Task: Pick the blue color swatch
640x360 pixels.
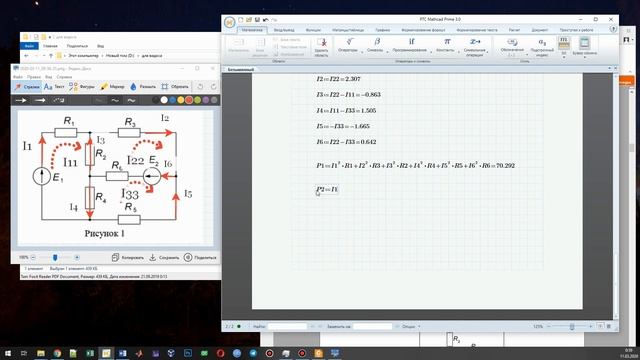Action: point(172,100)
